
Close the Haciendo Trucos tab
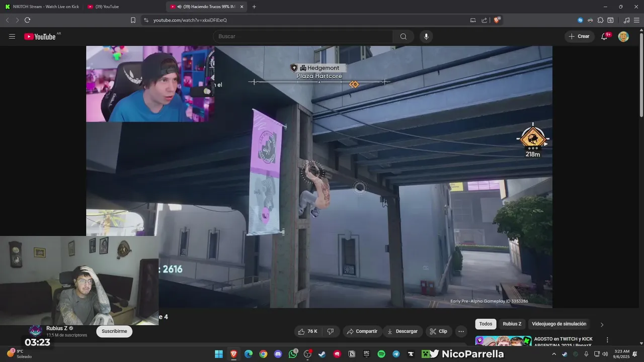[242, 7]
